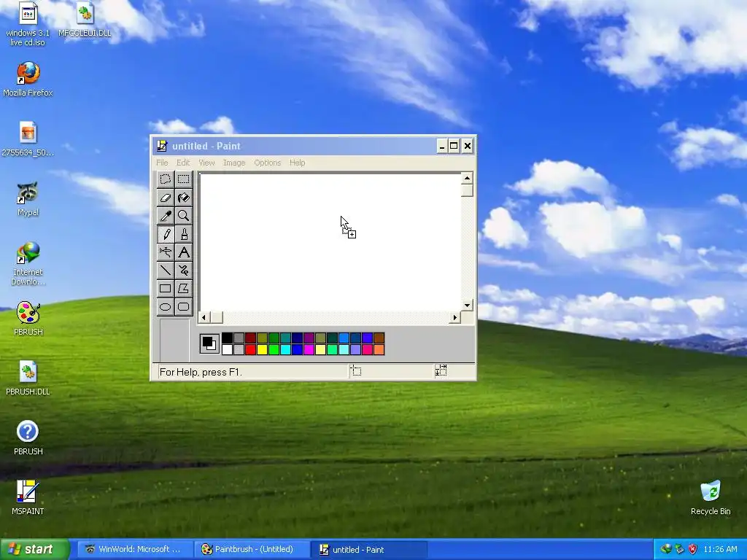Image resolution: width=747 pixels, height=560 pixels.
Task: Click the foreground/background color indicator box
Action: coord(209,344)
